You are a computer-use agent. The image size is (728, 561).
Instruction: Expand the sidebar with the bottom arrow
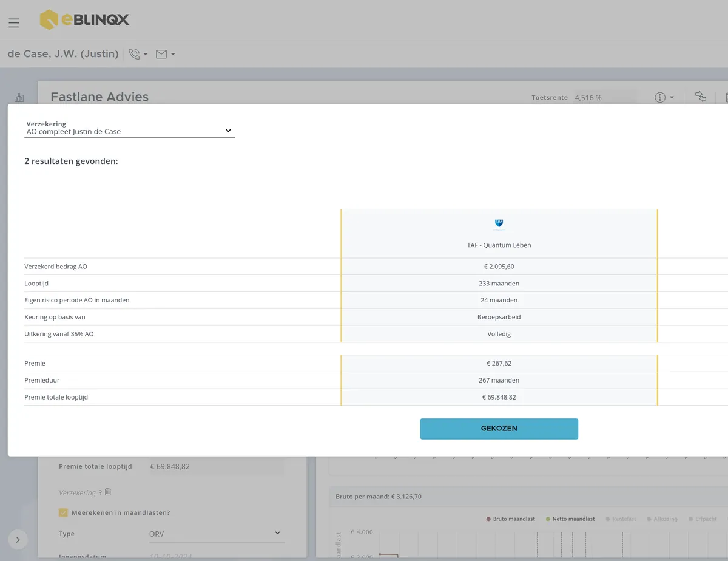pos(18,539)
